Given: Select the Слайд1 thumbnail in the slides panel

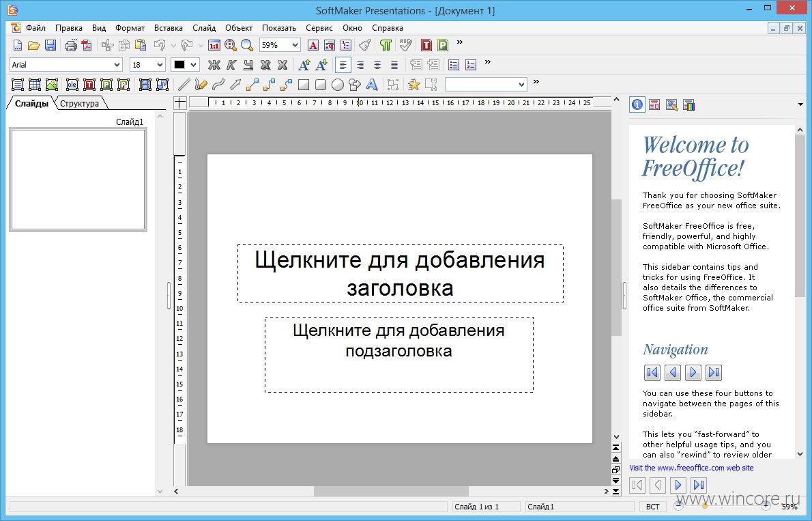Looking at the screenshot, I should (x=78, y=180).
